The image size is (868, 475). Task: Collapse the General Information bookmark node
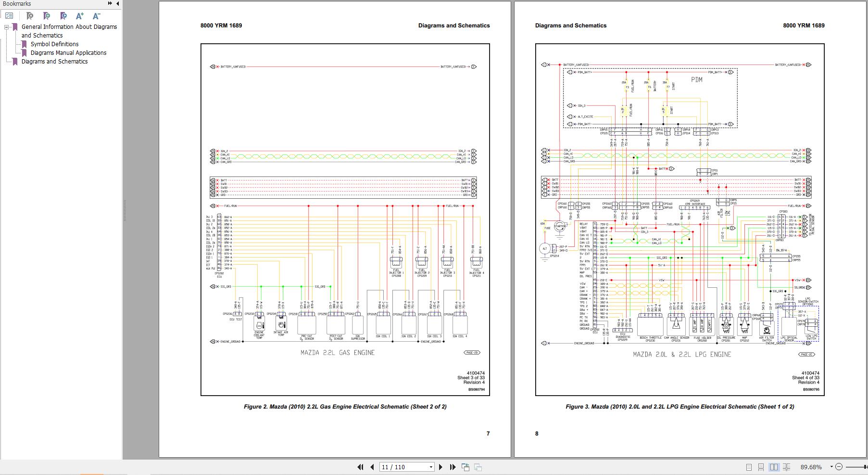click(7, 27)
